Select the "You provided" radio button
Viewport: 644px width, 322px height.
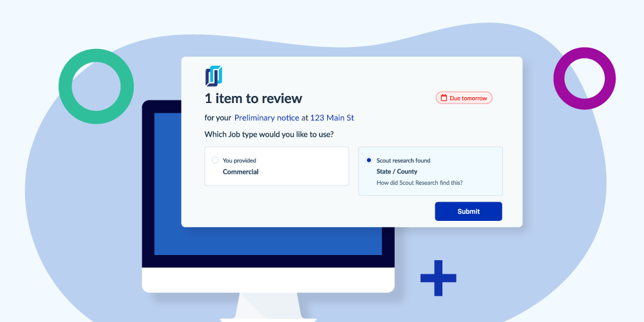tap(215, 160)
